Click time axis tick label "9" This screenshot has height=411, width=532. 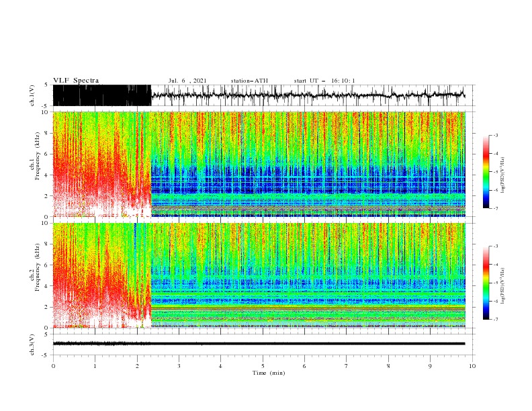[x=430, y=366]
